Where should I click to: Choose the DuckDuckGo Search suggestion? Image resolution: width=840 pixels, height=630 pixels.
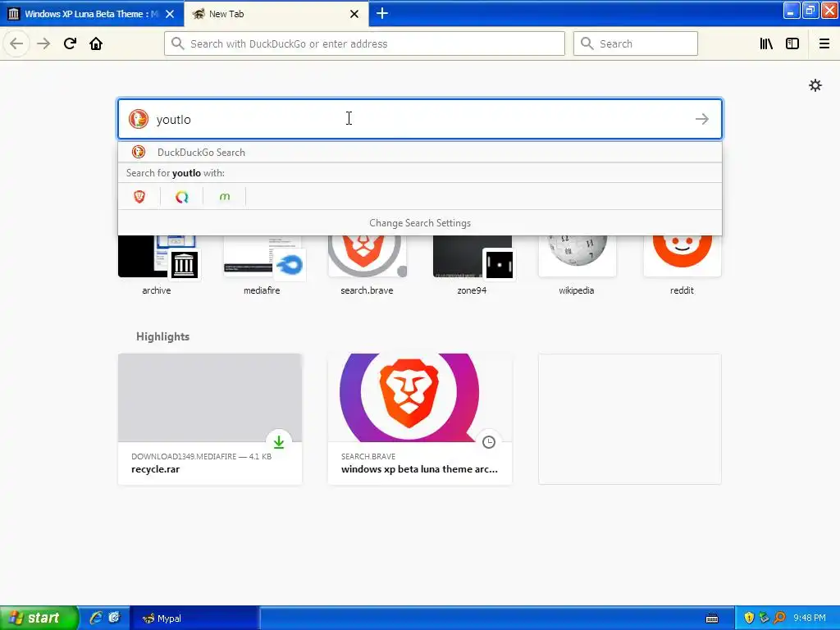(420, 152)
